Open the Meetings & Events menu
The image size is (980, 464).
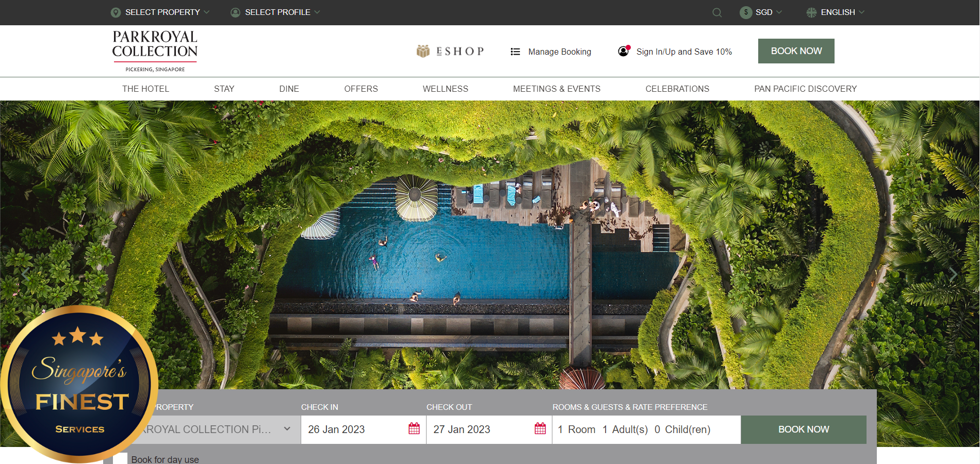pos(557,89)
